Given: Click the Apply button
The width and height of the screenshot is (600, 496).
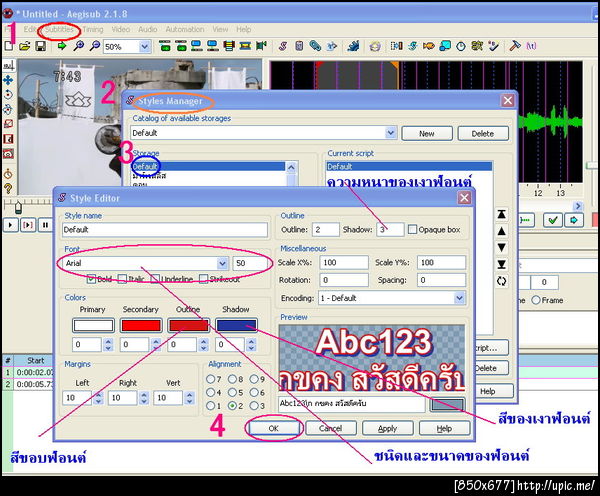Looking at the screenshot, I should pos(388,428).
